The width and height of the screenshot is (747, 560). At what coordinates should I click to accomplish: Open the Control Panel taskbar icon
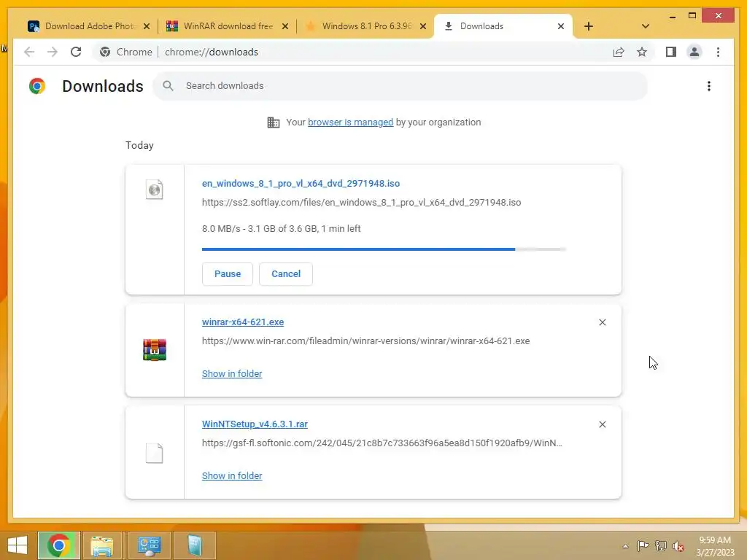pyautogui.click(x=149, y=545)
